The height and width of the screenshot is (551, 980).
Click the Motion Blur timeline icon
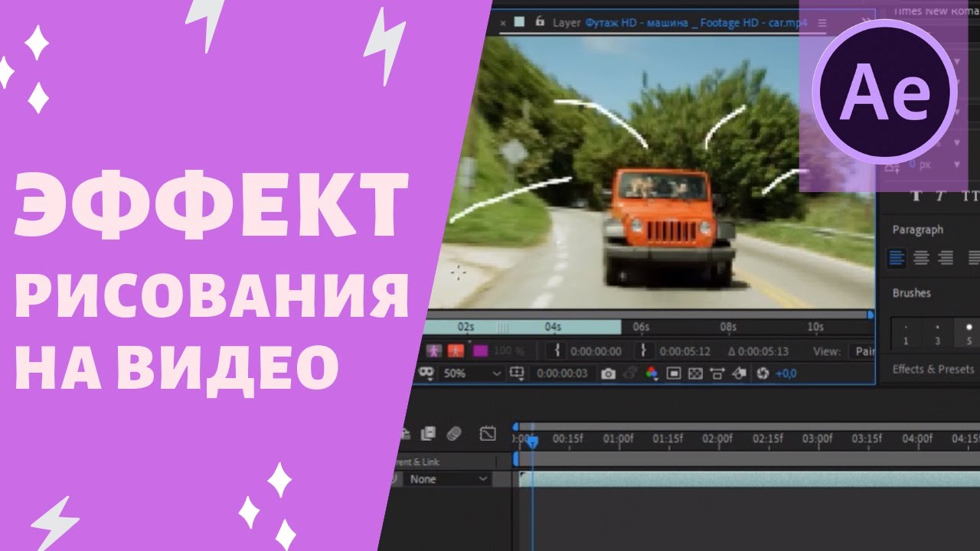click(x=454, y=434)
